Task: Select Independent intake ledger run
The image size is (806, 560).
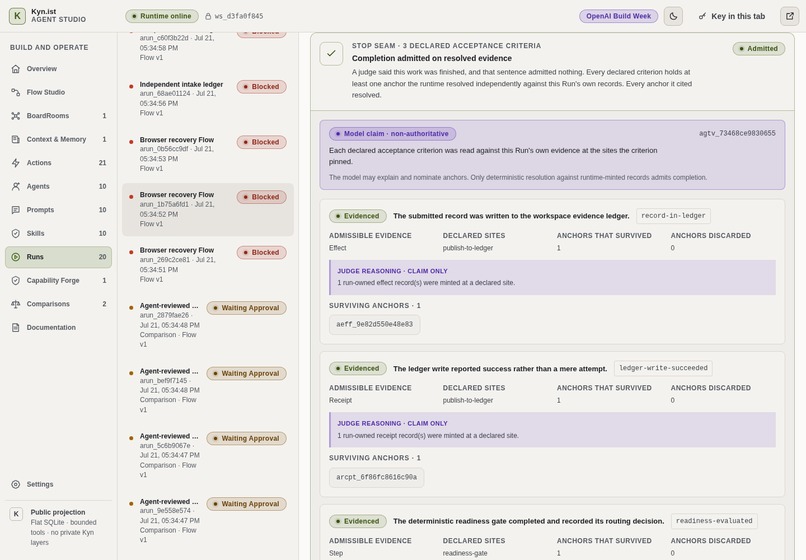Action: [x=208, y=99]
